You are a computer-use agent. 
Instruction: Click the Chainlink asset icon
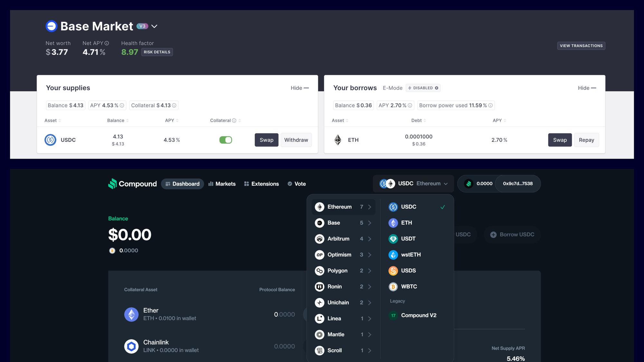[131, 346]
